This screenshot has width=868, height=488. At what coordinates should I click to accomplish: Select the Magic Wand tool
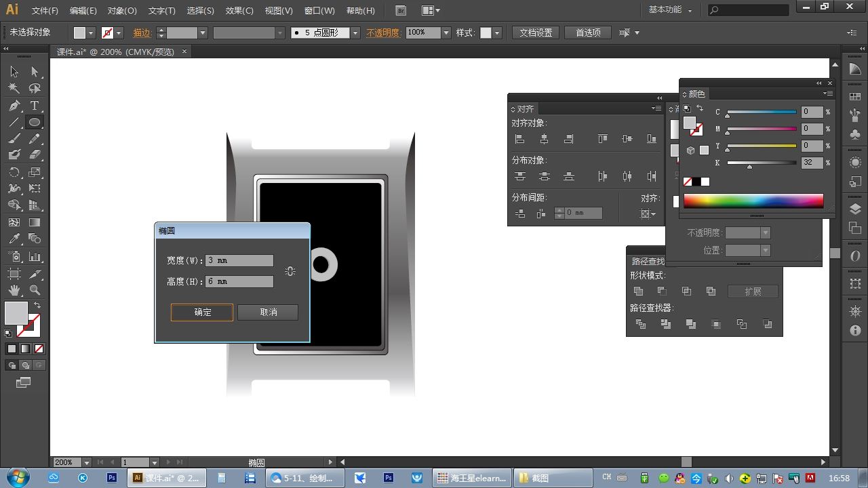14,88
